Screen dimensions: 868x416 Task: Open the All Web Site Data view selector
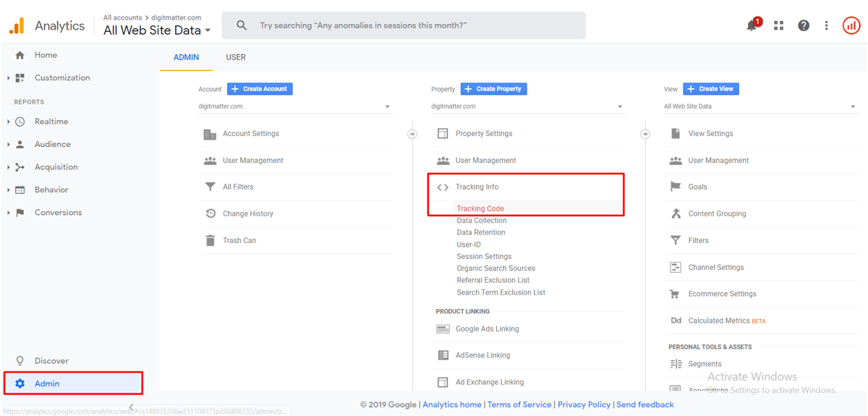tap(157, 30)
